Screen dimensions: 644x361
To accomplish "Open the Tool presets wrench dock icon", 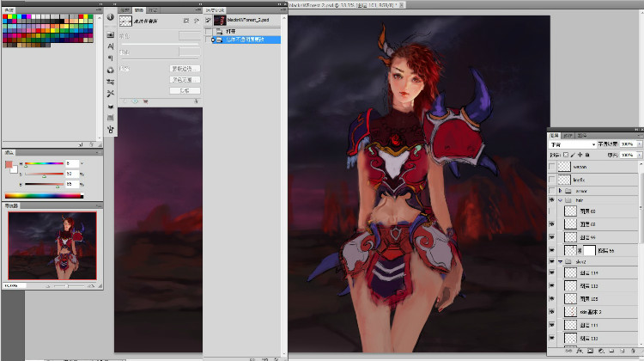I will point(110,94).
